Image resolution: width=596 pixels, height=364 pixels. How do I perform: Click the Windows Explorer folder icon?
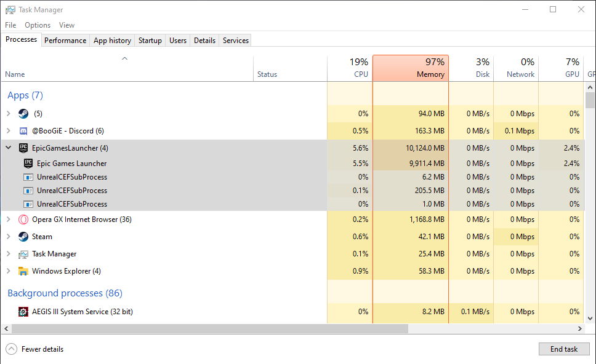[23, 271]
